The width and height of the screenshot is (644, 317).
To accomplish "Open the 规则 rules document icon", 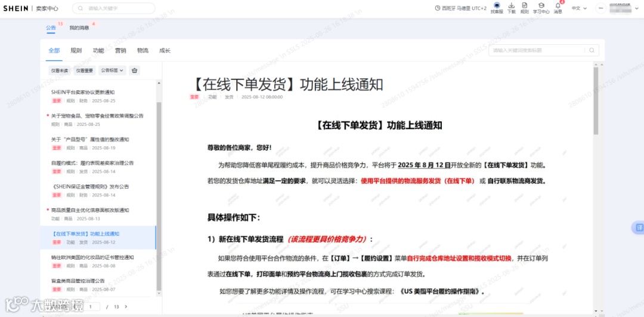I will click(525, 5).
